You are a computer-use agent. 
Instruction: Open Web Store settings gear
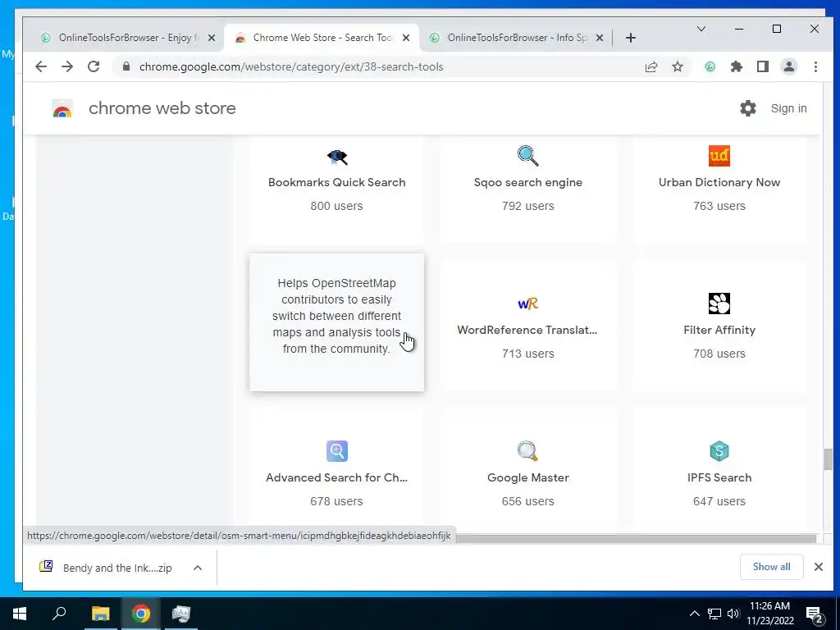[748, 108]
